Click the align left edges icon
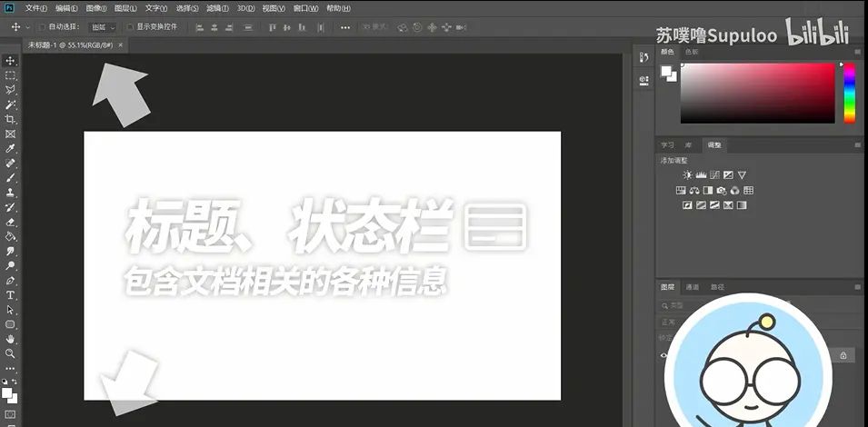 tap(200, 27)
